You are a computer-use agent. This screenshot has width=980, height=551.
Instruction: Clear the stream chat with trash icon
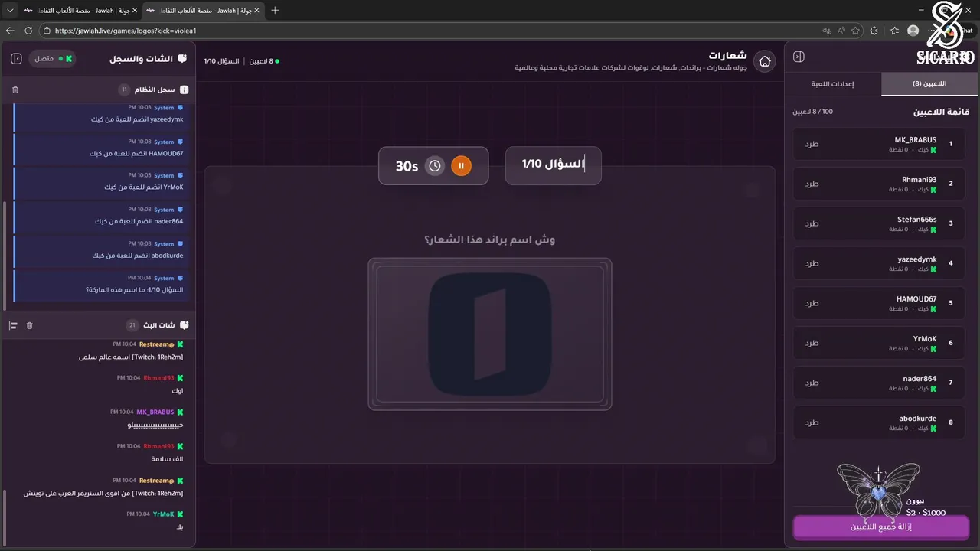pyautogui.click(x=30, y=325)
